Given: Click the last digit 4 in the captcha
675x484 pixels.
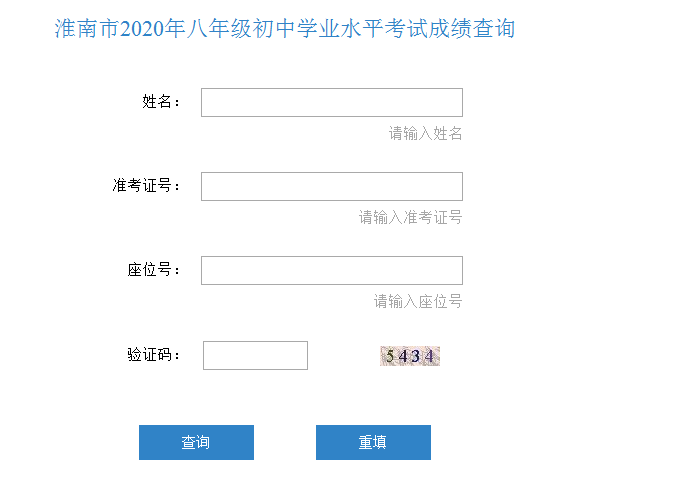Looking at the screenshot, I should click(429, 356).
